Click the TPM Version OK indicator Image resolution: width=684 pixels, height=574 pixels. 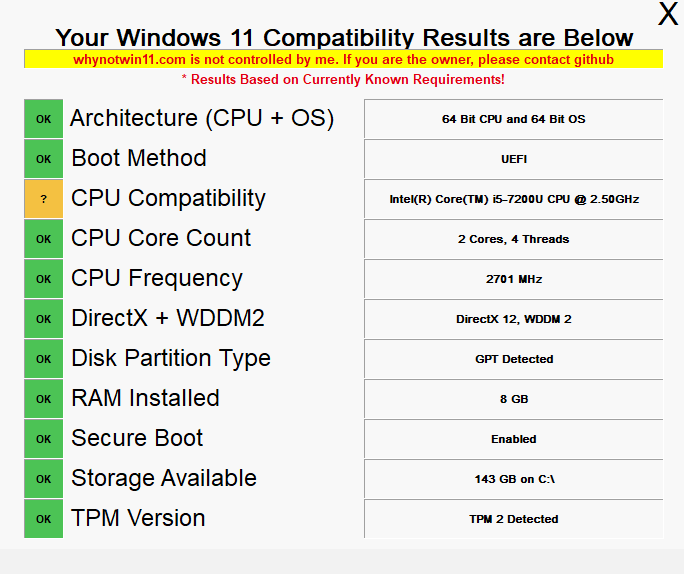tap(43, 519)
